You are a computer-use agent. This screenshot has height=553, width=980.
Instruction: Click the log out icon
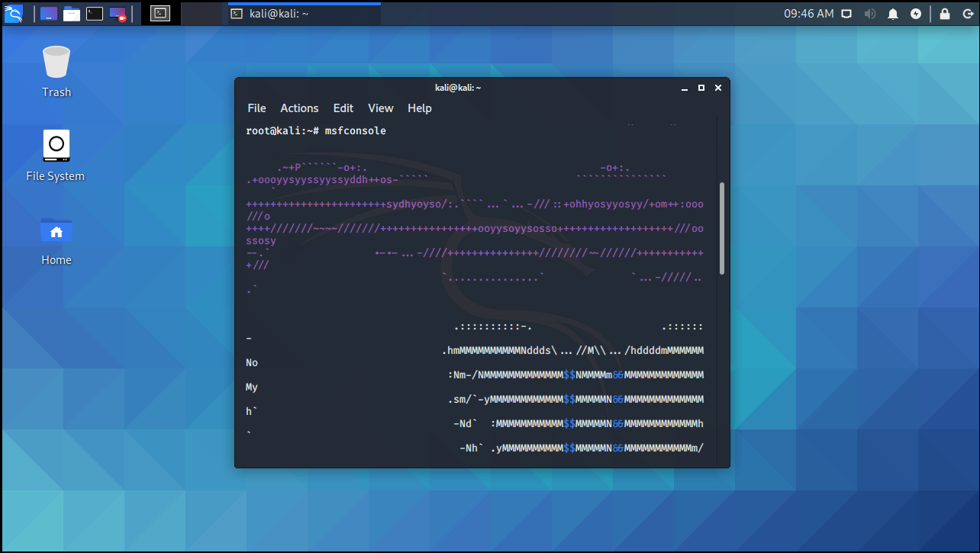(968, 14)
